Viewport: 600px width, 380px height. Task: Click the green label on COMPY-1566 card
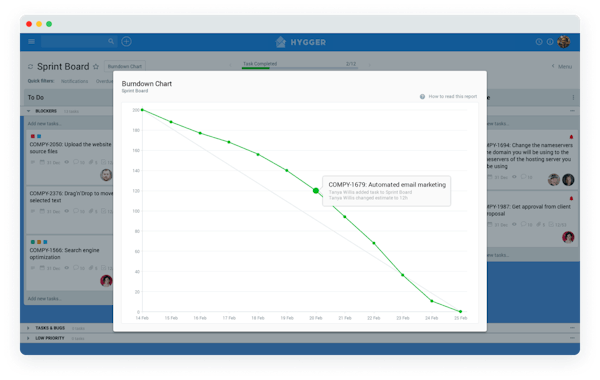pos(33,242)
